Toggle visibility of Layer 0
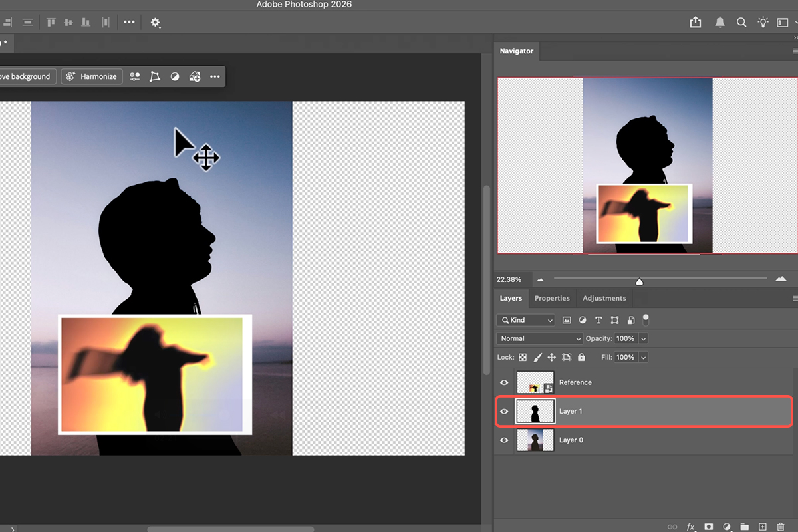 pyautogui.click(x=504, y=440)
